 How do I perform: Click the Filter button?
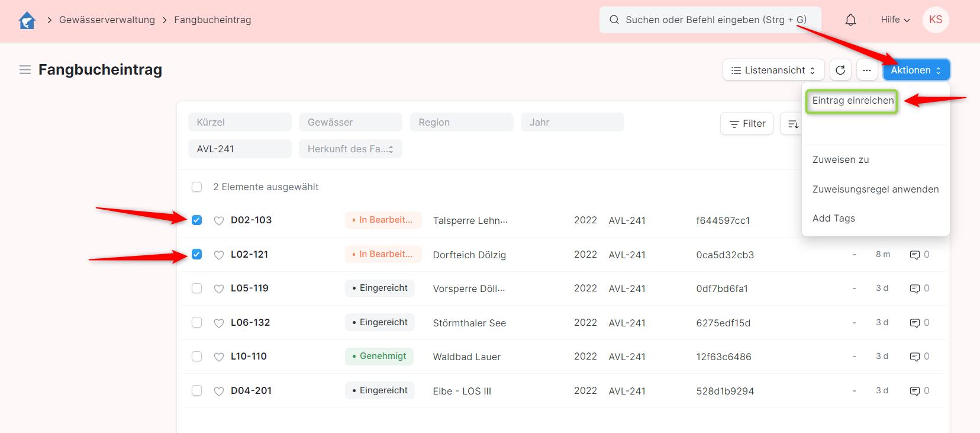[747, 124]
